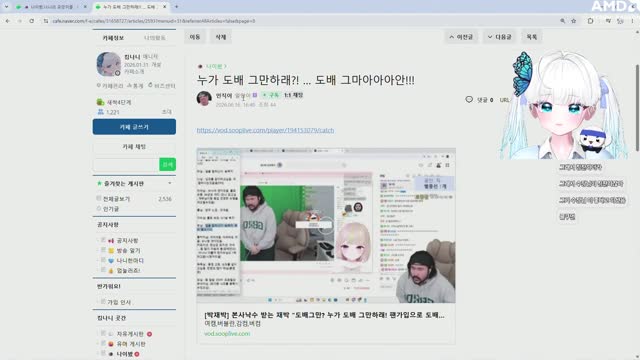Open the [박재박] link card title

(x=324, y=315)
